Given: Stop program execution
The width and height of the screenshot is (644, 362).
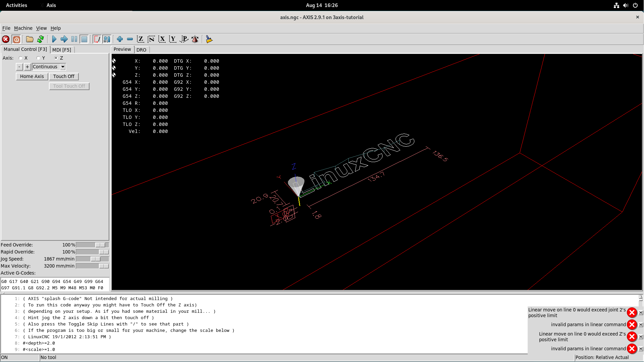Looking at the screenshot, I should [x=84, y=40].
